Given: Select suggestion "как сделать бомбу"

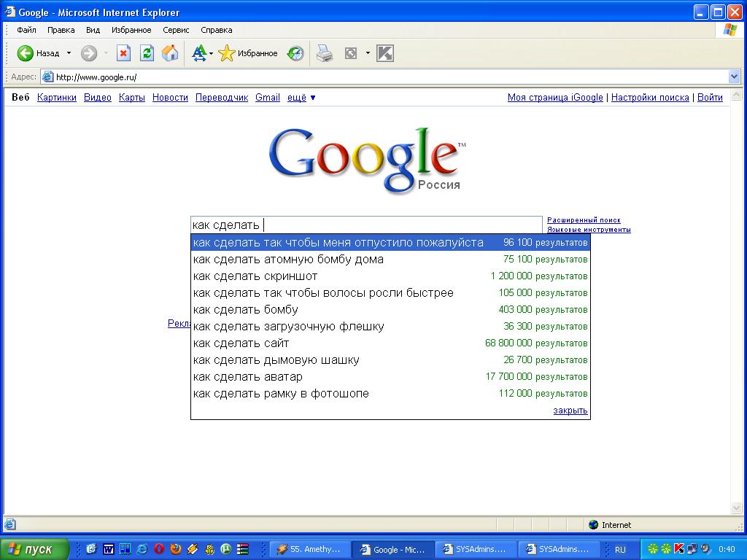Looking at the screenshot, I should (390, 309).
